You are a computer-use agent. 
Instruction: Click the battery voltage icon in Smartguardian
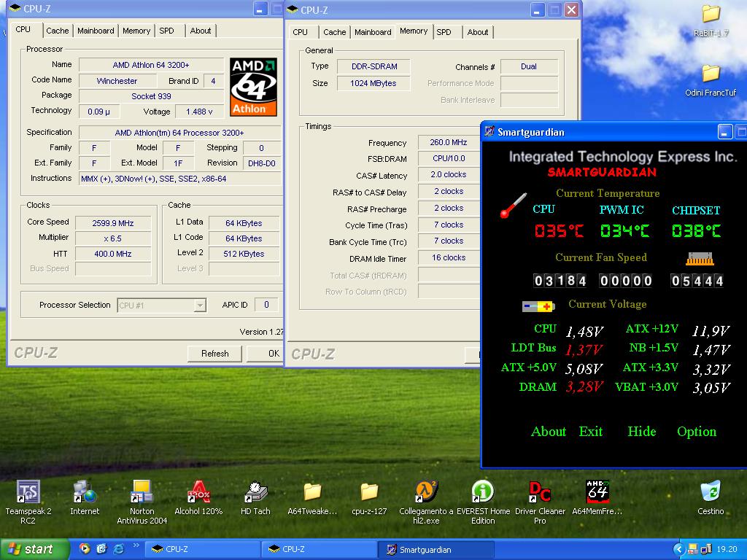(538, 306)
